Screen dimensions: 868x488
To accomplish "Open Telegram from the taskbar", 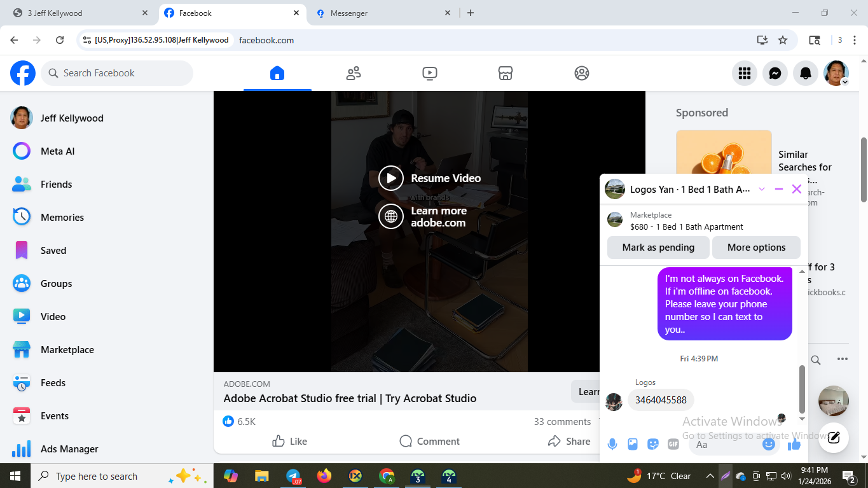I will point(293,476).
